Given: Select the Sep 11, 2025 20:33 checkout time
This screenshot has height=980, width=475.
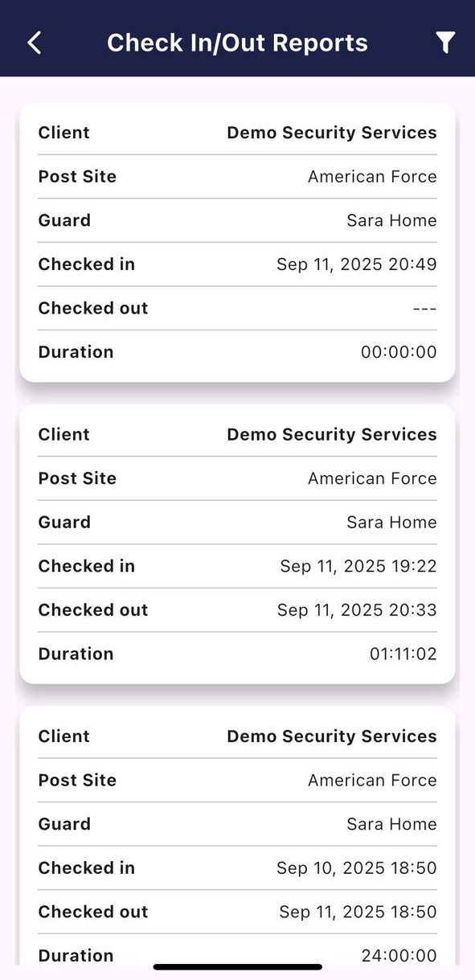Looking at the screenshot, I should point(357,610).
